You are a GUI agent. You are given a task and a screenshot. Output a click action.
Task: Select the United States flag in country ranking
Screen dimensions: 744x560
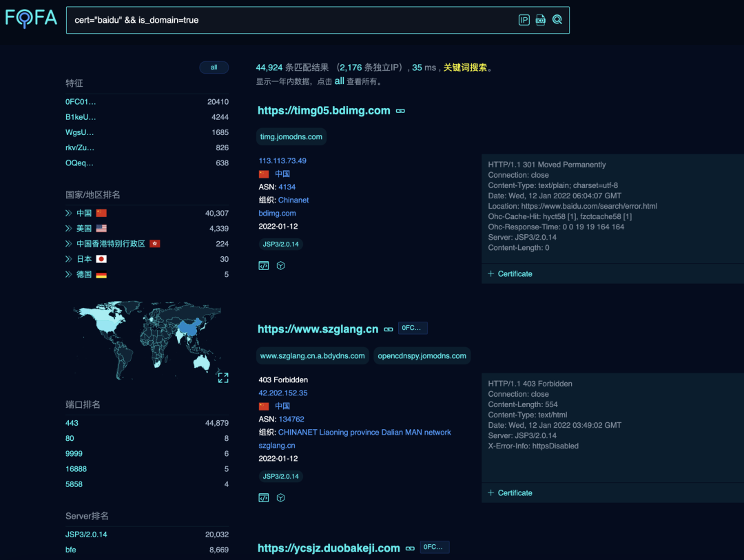tap(101, 228)
